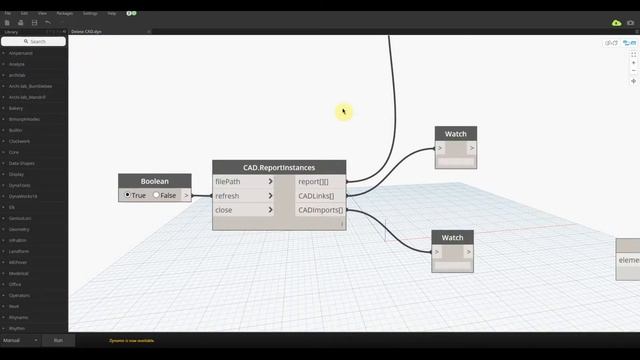Click the filePath input port arrow

270,181
